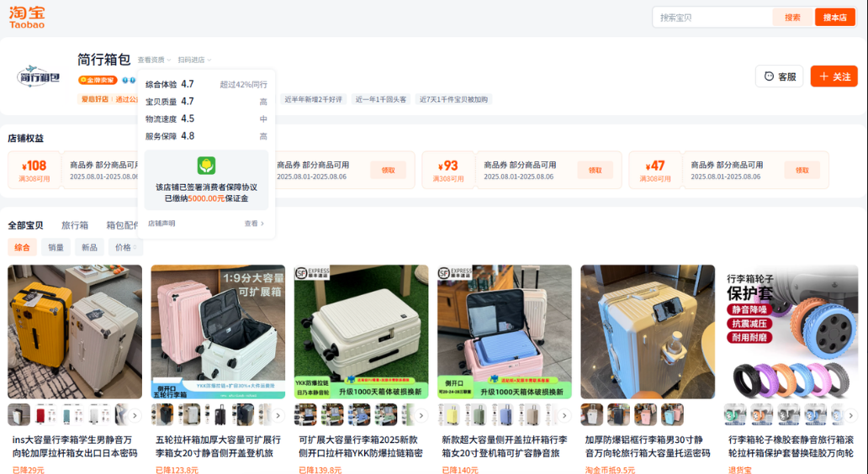Show more variants of 五轮拉杆箱 product
Image resolution: width=868 pixels, height=474 pixels.
(278, 415)
